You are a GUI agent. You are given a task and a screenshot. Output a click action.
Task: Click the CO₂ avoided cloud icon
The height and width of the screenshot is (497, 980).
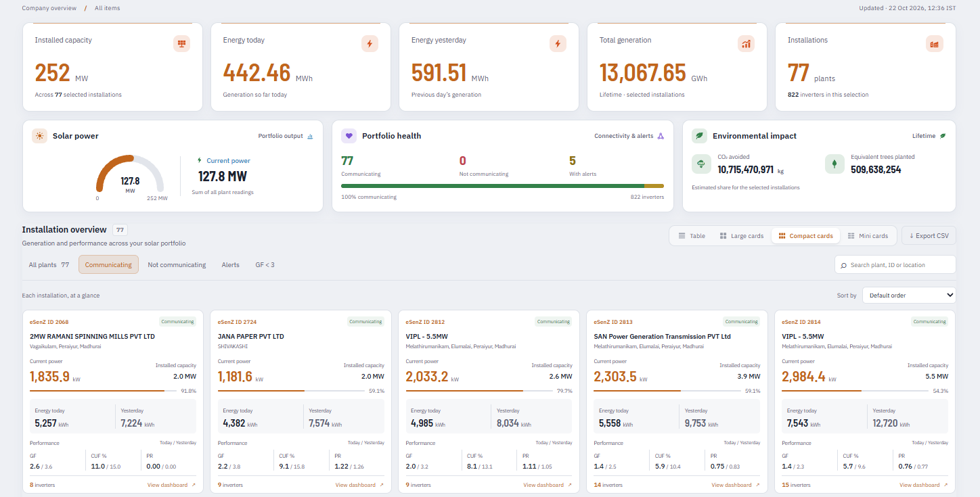click(x=701, y=164)
